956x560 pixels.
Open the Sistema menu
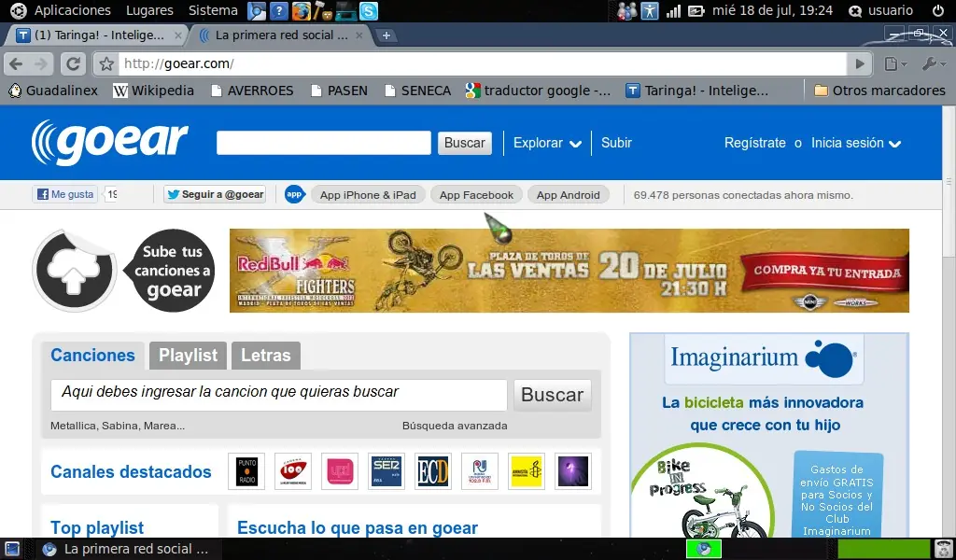coord(213,10)
